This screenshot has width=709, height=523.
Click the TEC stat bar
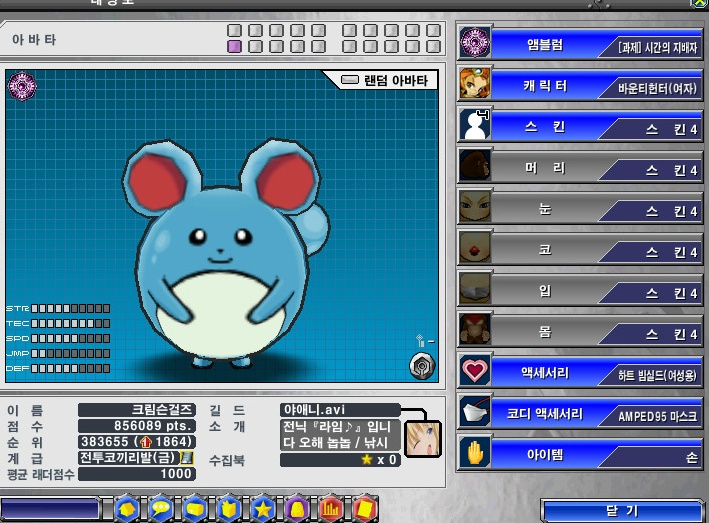pos(70,324)
